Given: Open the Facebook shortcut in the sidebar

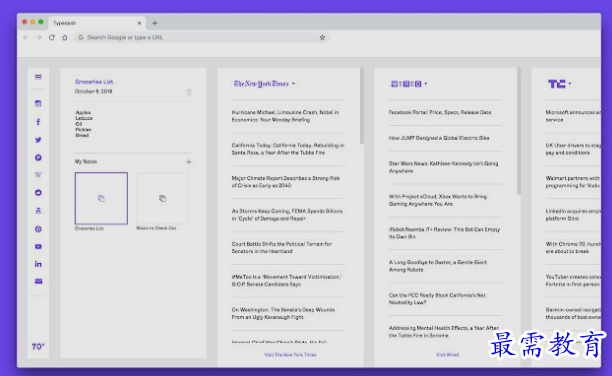Looking at the screenshot, I should 38,122.
